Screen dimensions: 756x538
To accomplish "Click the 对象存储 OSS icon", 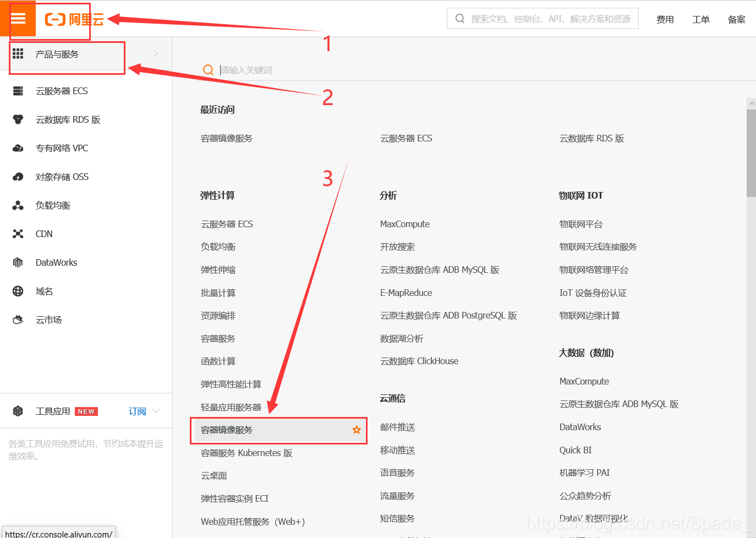I will click(x=18, y=176).
